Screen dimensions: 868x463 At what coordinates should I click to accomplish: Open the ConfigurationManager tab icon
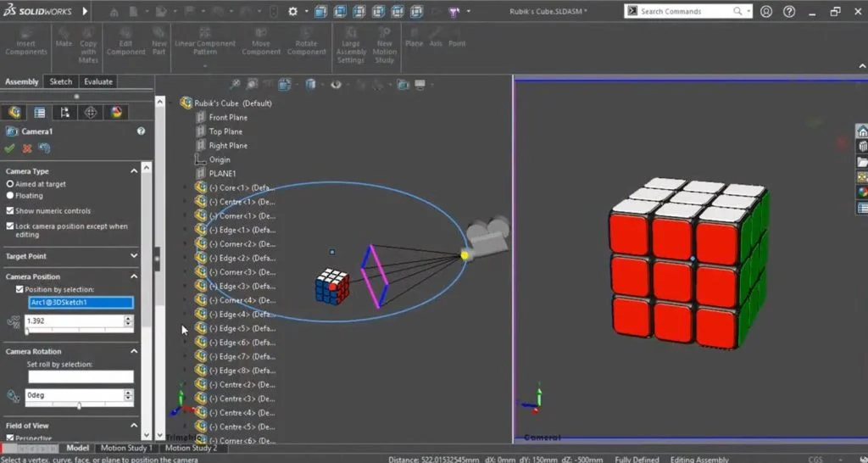64,113
